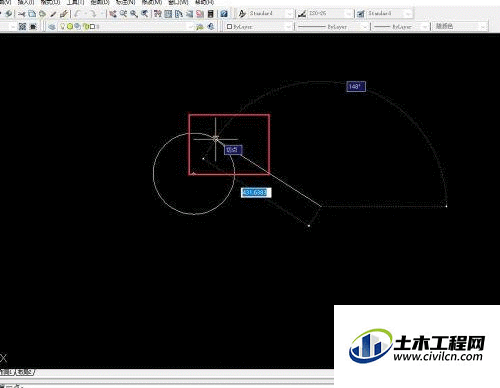The image size is (500, 388).
Task: Toggle layer freeze sun icon
Action: [70, 26]
